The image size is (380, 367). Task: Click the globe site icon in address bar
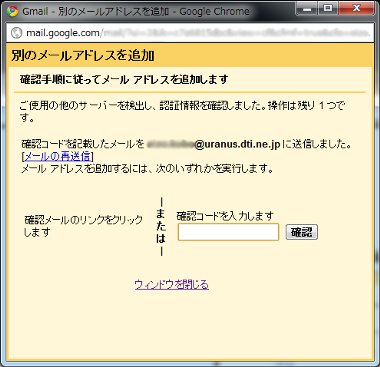point(17,33)
